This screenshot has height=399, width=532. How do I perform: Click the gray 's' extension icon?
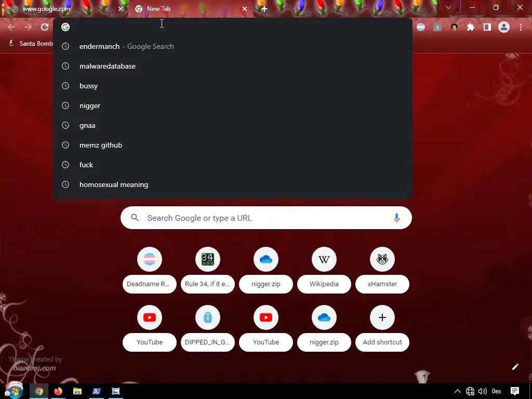(x=437, y=27)
